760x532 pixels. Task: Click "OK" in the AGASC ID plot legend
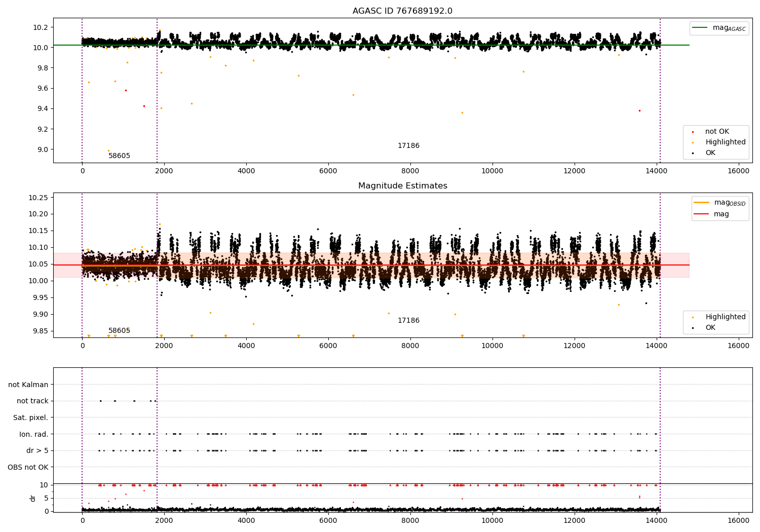[x=710, y=153]
